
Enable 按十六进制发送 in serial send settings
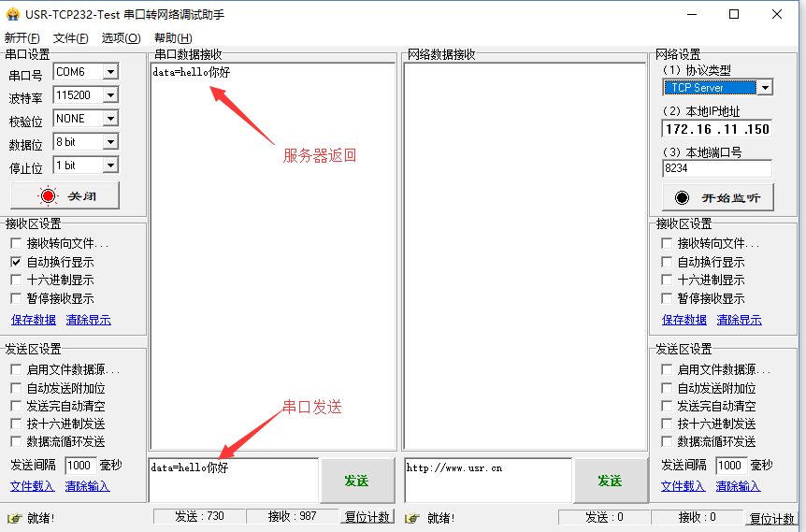pos(16,424)
